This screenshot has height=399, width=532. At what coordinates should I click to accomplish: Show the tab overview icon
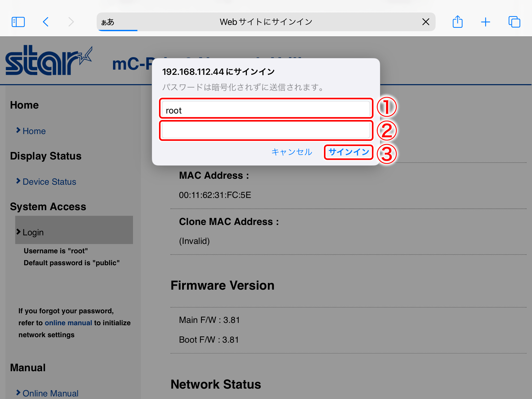click(514, 22)
